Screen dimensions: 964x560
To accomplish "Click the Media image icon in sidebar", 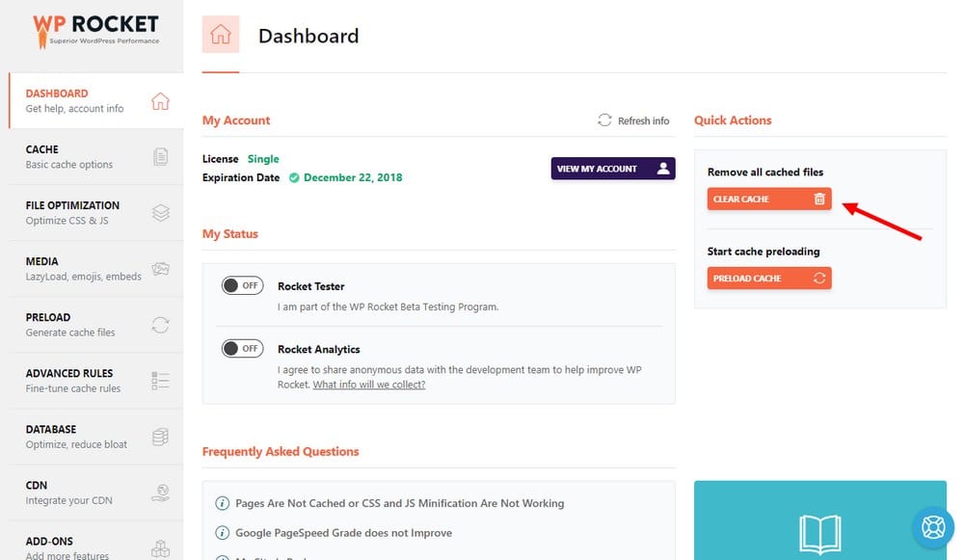I will pyautogui.click(x=161, y=269).
